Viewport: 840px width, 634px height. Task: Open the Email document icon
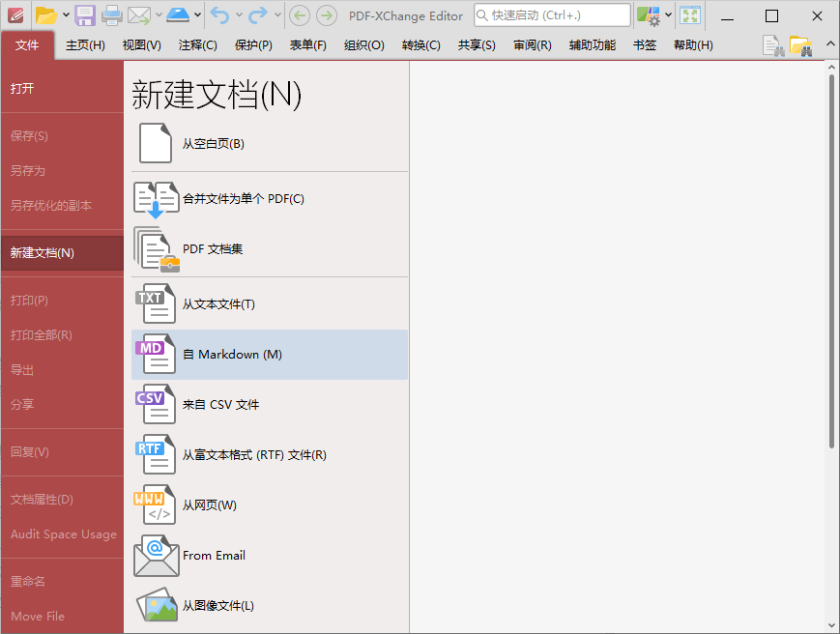[137, 15]
